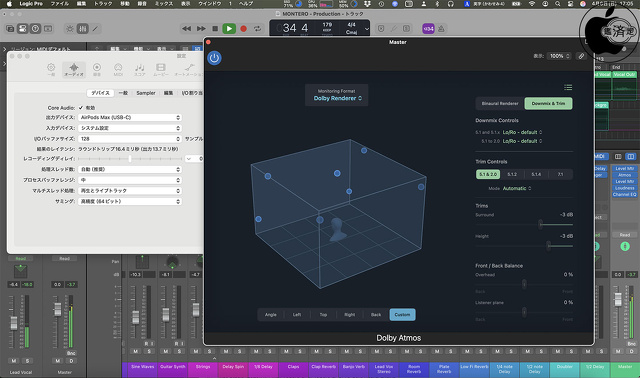Open the Logic Pro menu in menu bar

click(x=31, y=4)
